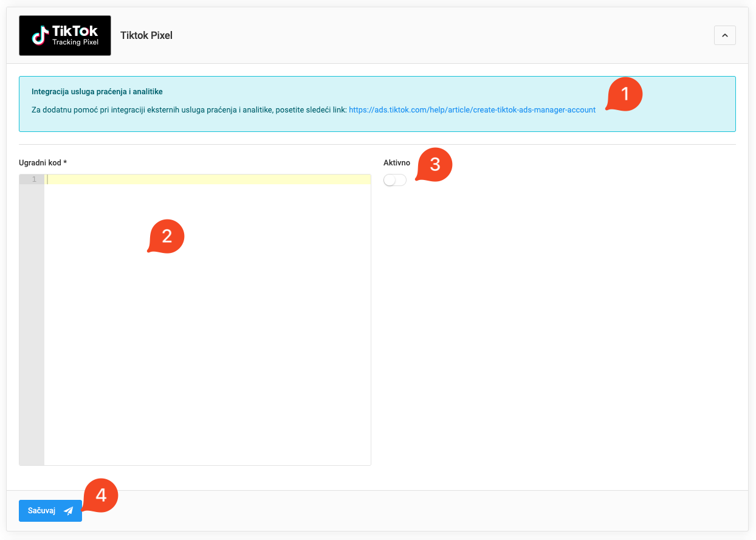Open the ads.tiktok.com help article link
This screenshot has height=540, width=756.
[472, 110]
